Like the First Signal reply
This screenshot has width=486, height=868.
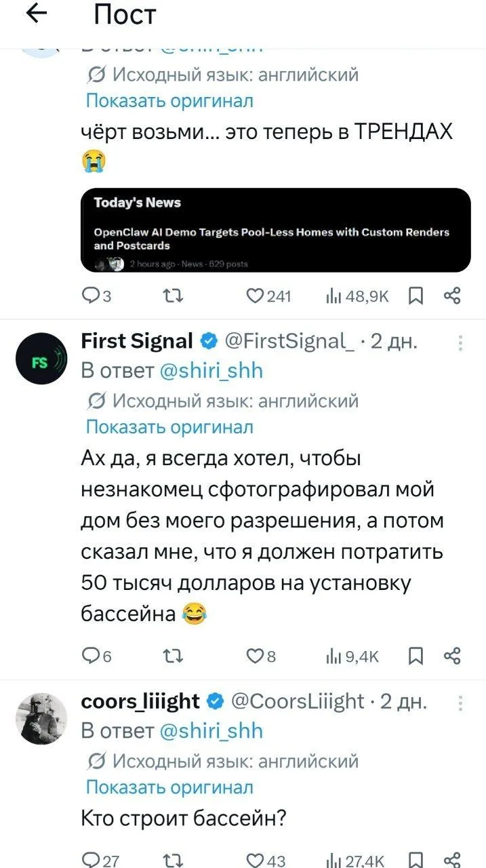point(258,656)
